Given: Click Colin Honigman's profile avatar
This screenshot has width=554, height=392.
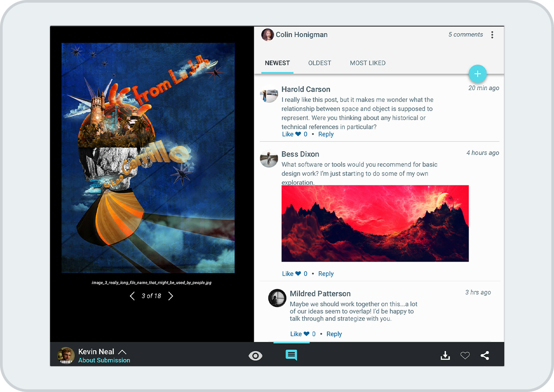Looking at the screenshot, I should click(267, 35).
